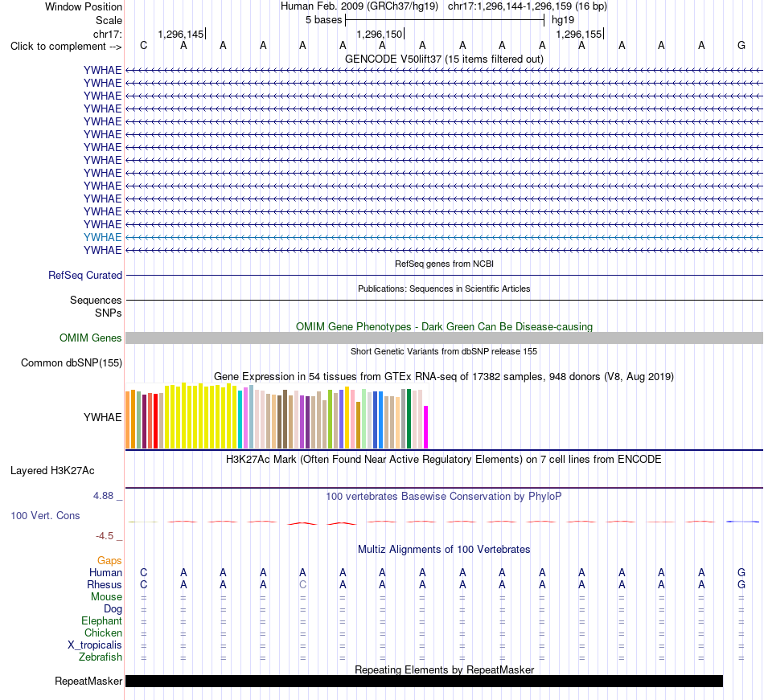
Task: Click the 'RepeatMasker' track label
Action: pyautogui.click(x=88, y=681)
